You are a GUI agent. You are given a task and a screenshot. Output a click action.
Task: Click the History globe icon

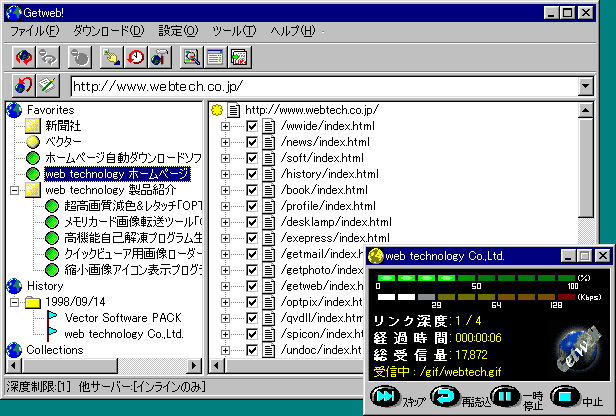pos(15,286)
